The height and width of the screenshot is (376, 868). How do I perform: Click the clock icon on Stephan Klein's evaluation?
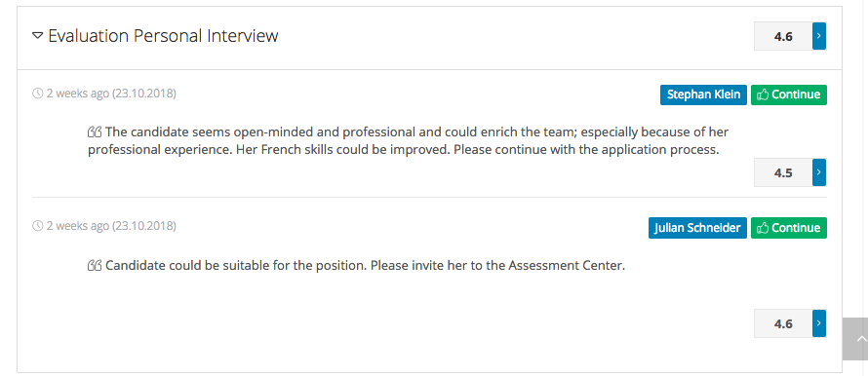point(38,94)
